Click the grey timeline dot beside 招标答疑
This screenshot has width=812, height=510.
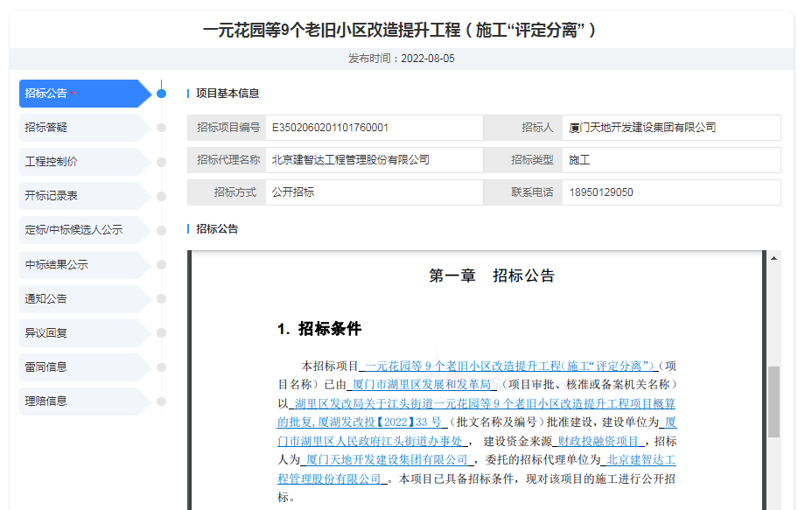click(161, 128)
